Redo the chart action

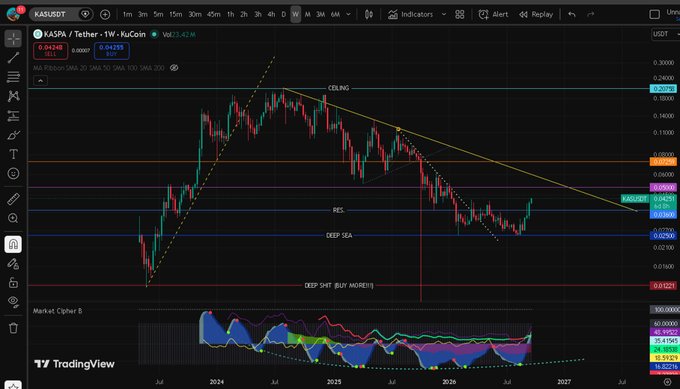[x=591, y=14]
